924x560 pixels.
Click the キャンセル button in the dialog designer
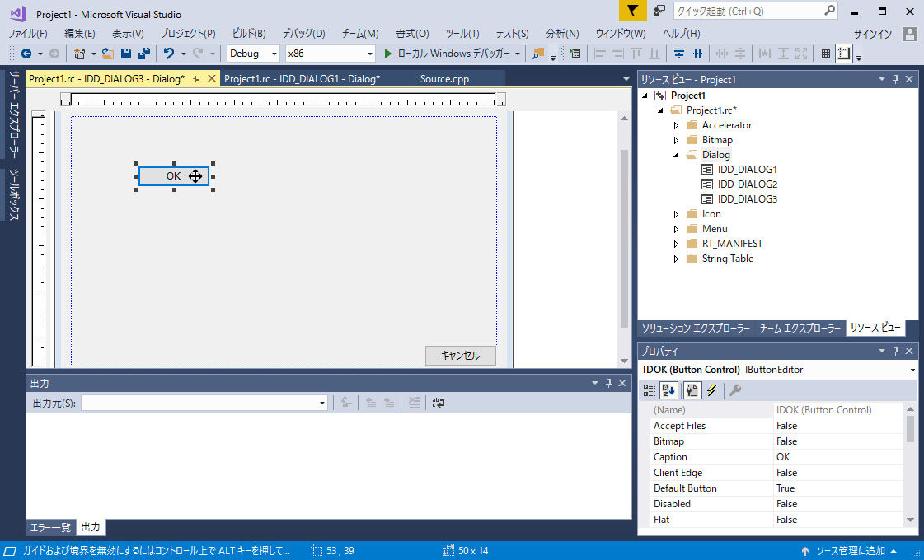coord(460,356)
